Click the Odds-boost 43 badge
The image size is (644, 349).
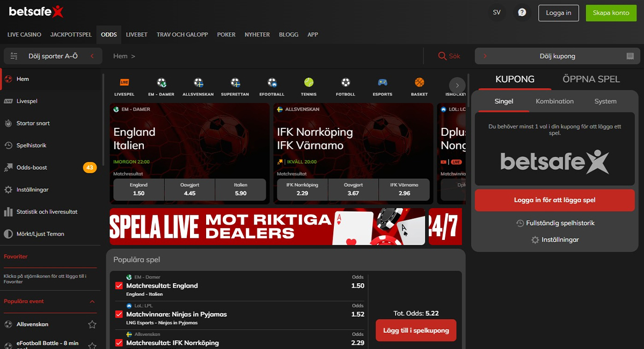pos(90,168)
